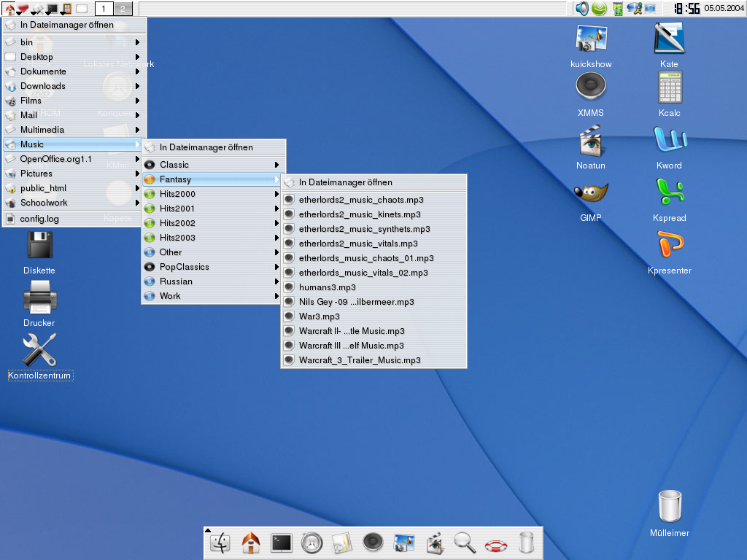Viewport: 747px width, 560px height.
Task: Click the home menu button in top panel
Action: 9,9
